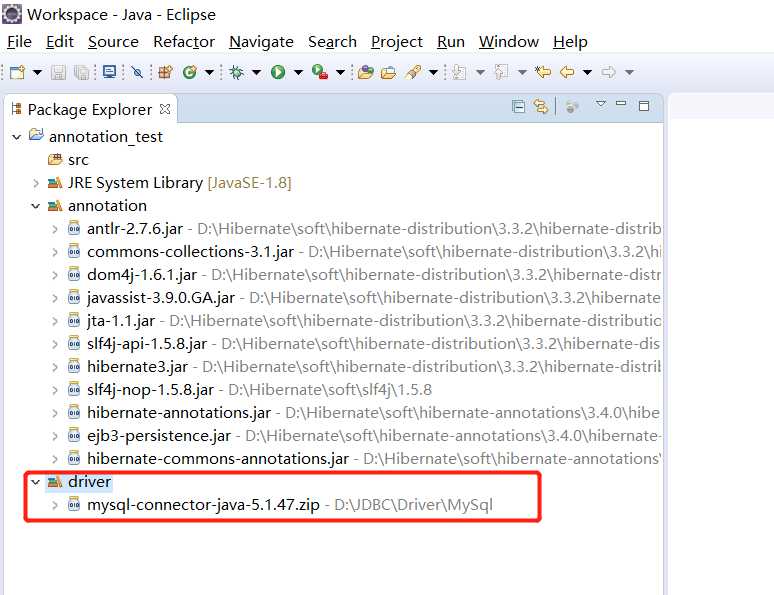Screen dimensions: 774x595
Task: Collapse the annotation_test project node
Action: (x=17, y=137)
